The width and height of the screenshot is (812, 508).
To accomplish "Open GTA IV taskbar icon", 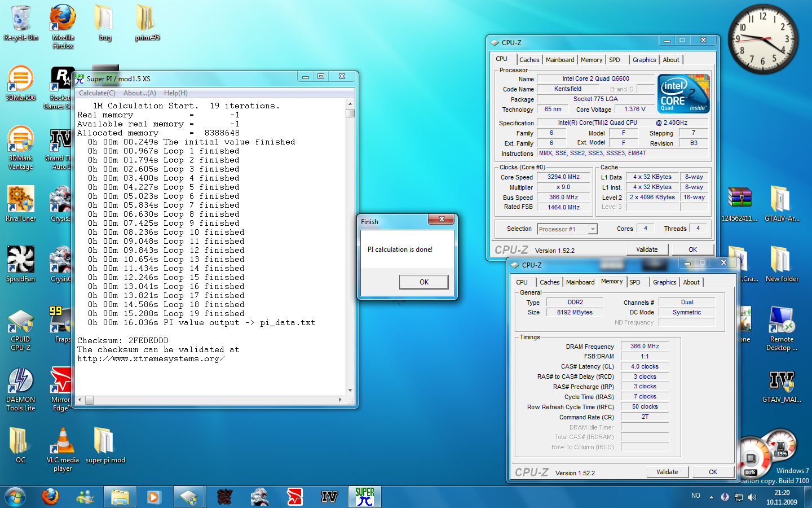I will click(x=329, y=497).
